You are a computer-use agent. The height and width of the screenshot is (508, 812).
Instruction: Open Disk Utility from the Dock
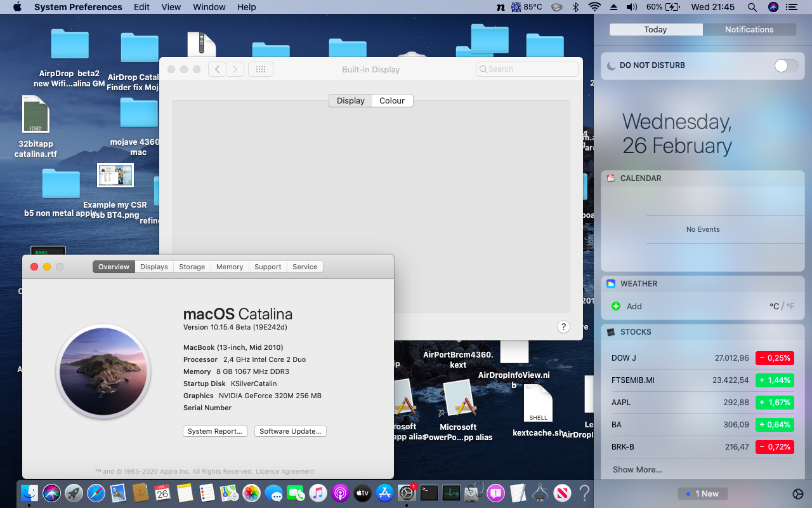473,492
